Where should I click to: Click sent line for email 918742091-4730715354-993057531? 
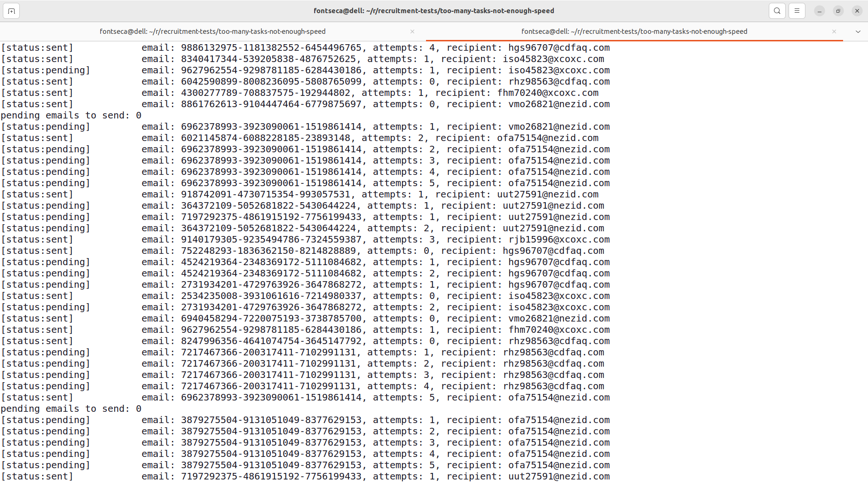pyautogui.click(x=300, y=195)
